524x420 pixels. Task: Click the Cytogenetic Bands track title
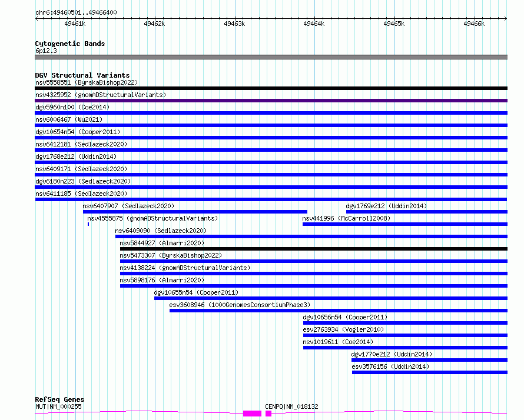coord(70,44)
